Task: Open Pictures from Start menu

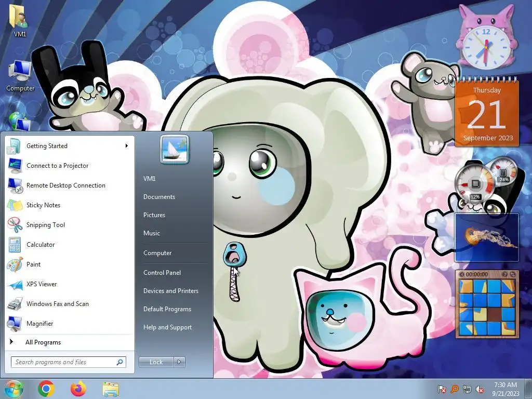Action: pyautogui.click(x=154, y=215)
